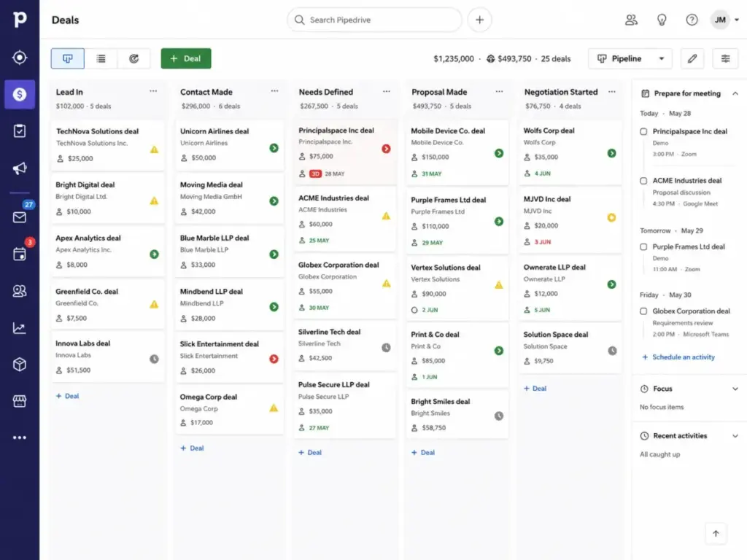Open the Pulse Secure LLP deal title

334,385
